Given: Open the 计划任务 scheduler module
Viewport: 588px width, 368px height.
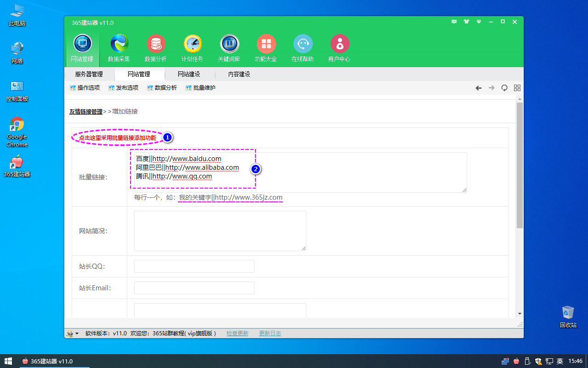Looking at the screenshot, I should [x=192, y=48].
